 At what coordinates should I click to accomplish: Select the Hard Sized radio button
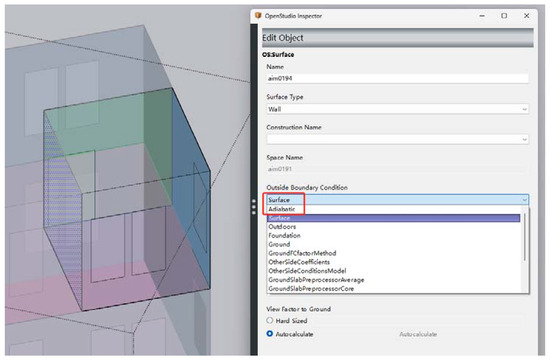269,320
